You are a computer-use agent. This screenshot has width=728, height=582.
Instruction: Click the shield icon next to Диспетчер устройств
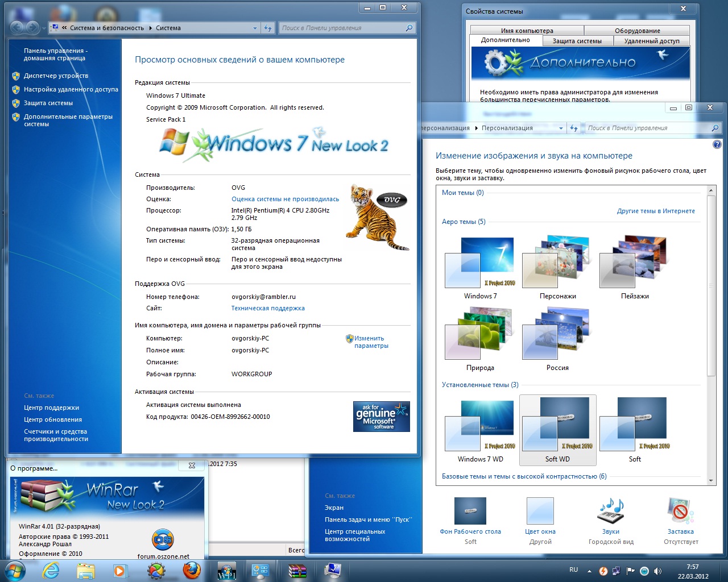[x=16, y=76]
